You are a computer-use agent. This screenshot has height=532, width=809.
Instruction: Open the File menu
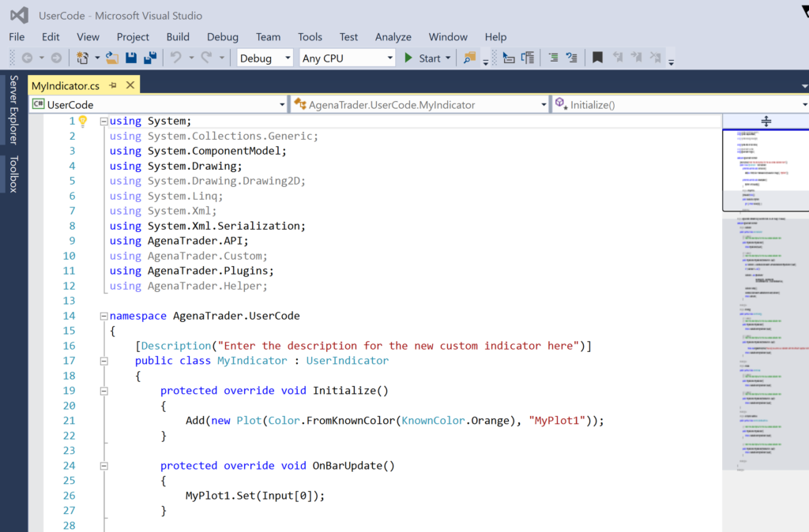pyautogui.click(x=17, y=36)
